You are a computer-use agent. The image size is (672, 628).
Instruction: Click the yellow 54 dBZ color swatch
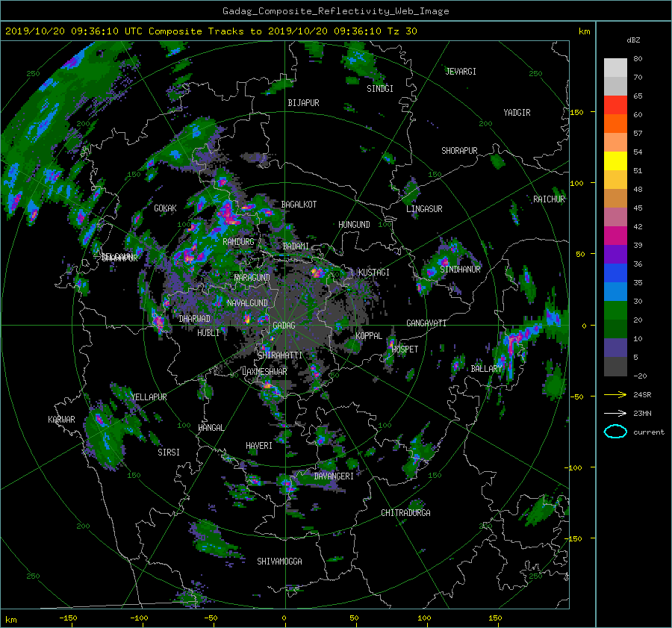coord(615,161)
